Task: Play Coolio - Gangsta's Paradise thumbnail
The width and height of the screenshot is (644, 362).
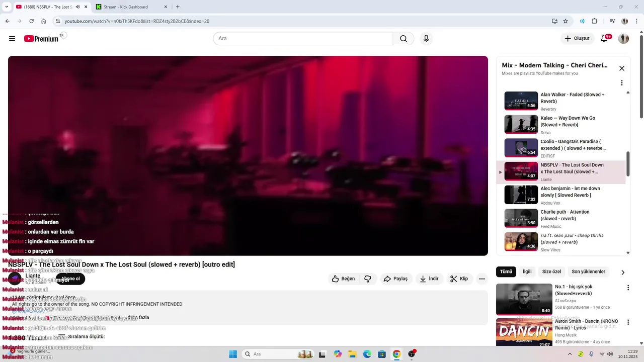Action: click(521, 148)
